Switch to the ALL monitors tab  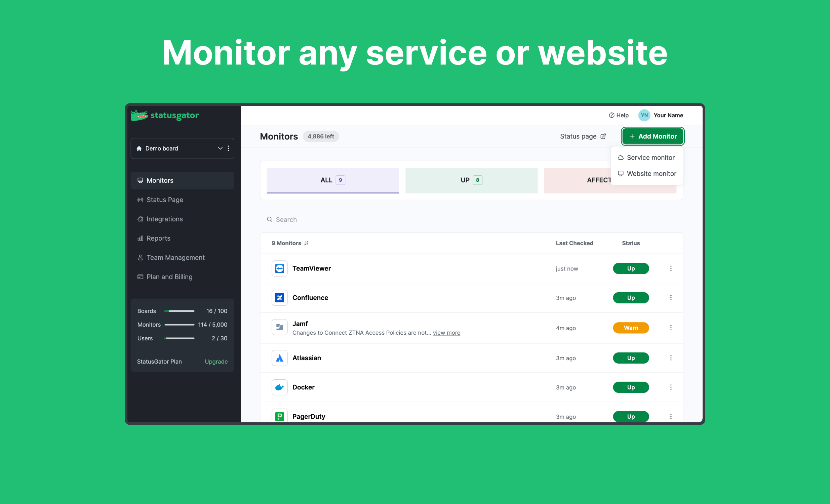332,180
